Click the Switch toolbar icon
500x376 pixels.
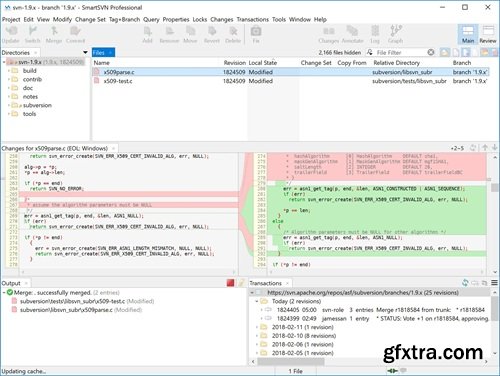pyautogui.click(x=32, y=34)
